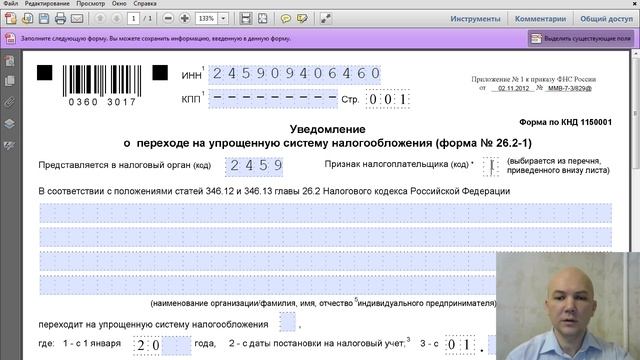Image resolution: width=640 pixels, height=360 pixels.
Task: Open the Инструменты pane
Action: 475,19
